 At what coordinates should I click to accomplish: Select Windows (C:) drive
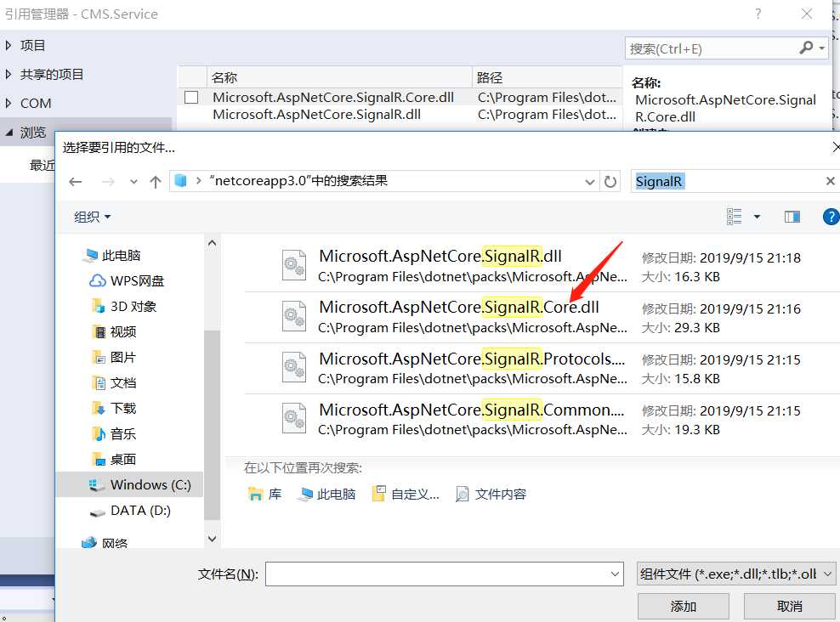pos(129,484)
